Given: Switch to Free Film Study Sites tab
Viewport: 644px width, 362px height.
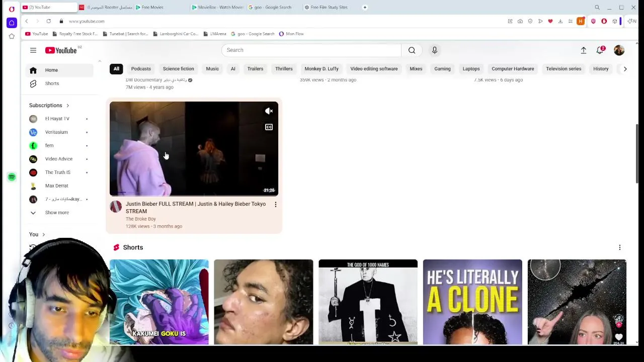Looking at the screenshot, I should pyautogui.click(x=329, y=8).
